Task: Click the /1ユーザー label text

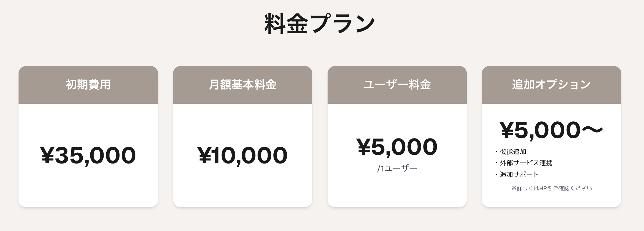Action: click(397, 169)
